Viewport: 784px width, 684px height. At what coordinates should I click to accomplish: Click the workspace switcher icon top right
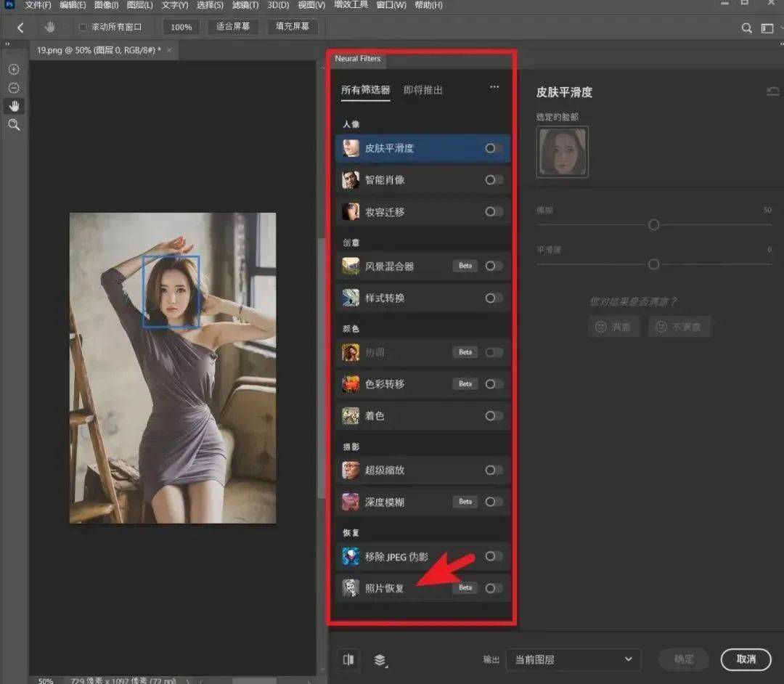[766, 28]
